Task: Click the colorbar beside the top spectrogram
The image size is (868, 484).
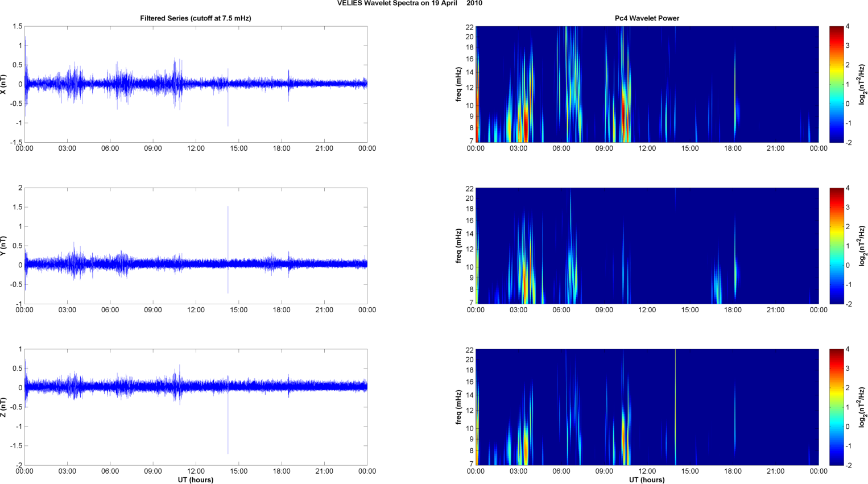Action: coord(836,84)
